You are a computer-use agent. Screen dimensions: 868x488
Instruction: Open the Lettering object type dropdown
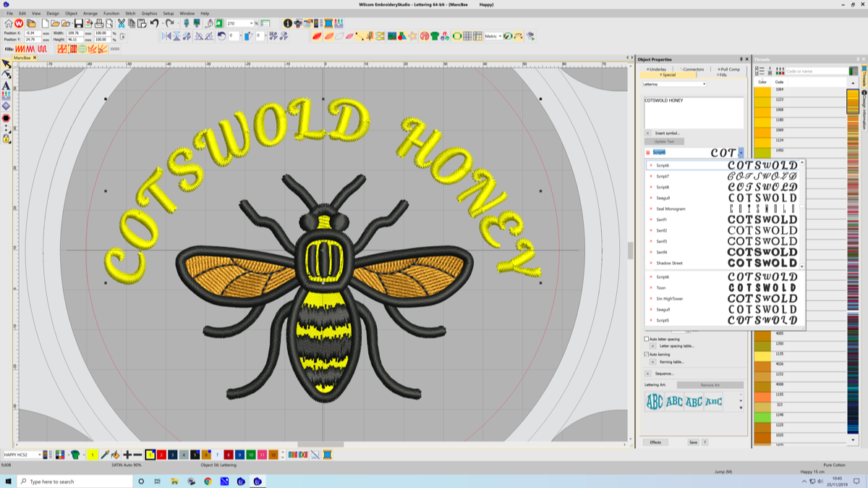674,84
